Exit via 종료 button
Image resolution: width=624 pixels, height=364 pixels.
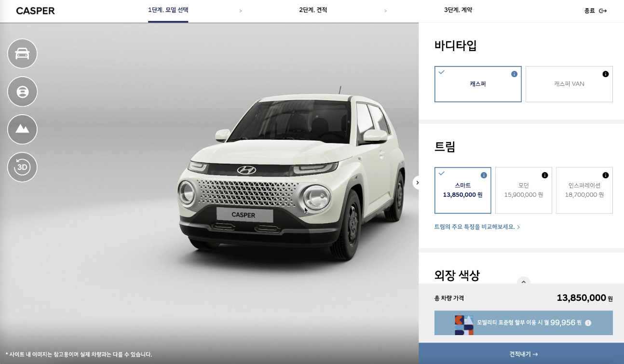[x=596, y=11]
